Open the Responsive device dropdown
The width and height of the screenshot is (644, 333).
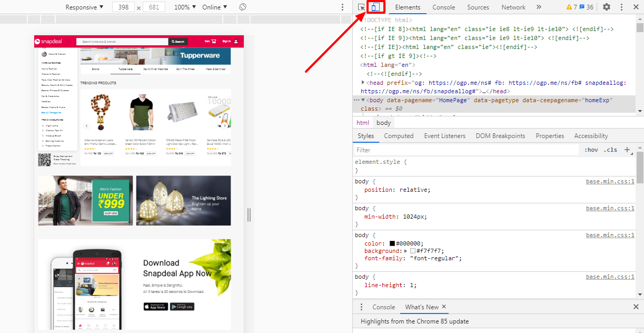pos(85,7)
